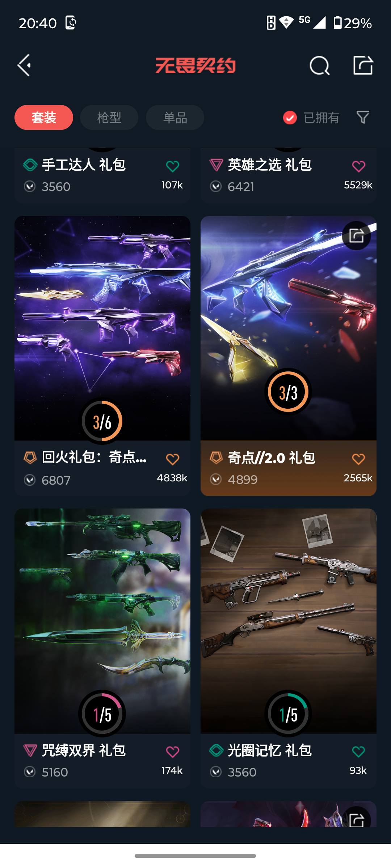Tap the share icon on bottom-right card
This screenshot has height=868, width=391.
(356, 818)
